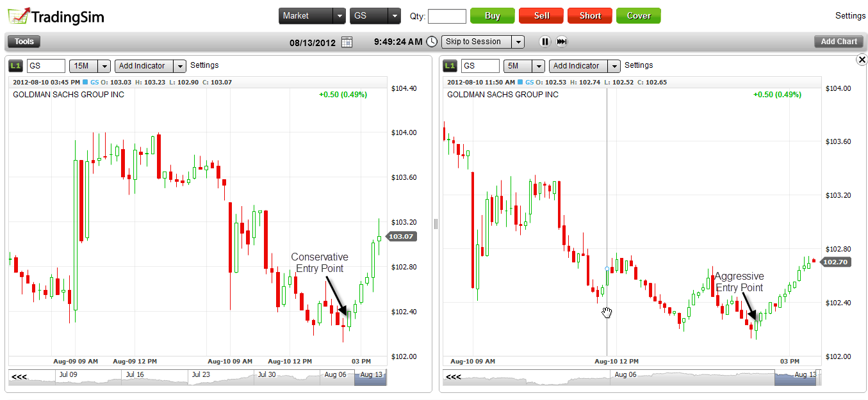Click the TradingSim logo

click(x=56, y=16)
